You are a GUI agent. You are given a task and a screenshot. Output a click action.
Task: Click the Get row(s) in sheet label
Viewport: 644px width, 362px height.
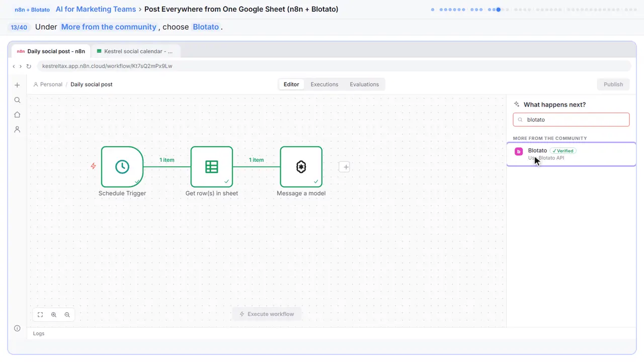tap(212, 194)
